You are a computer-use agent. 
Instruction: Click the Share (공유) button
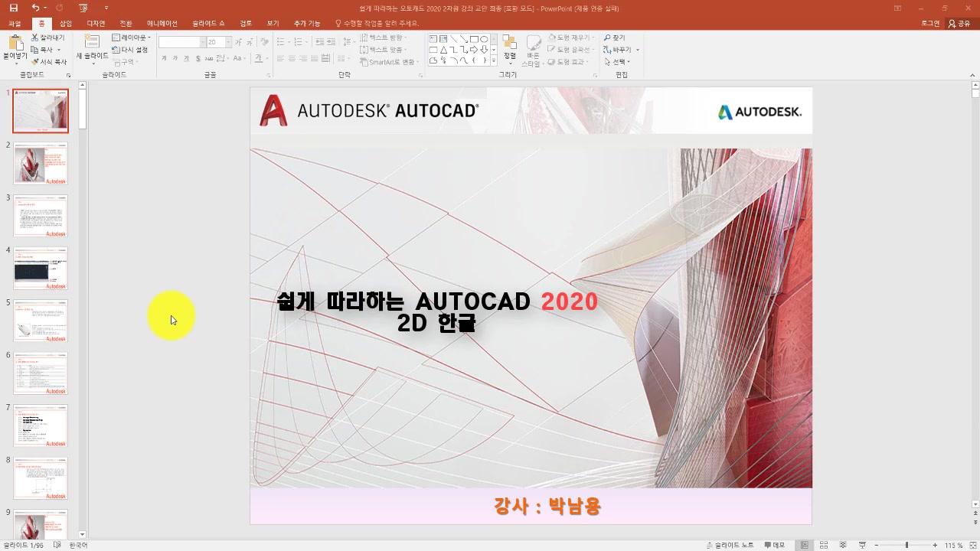click(959, 24)
